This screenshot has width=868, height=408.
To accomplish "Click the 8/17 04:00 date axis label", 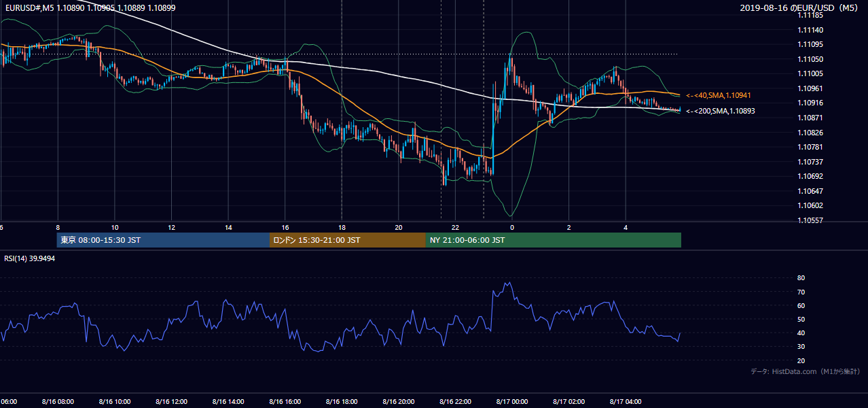I will click(x=626, y=402).
